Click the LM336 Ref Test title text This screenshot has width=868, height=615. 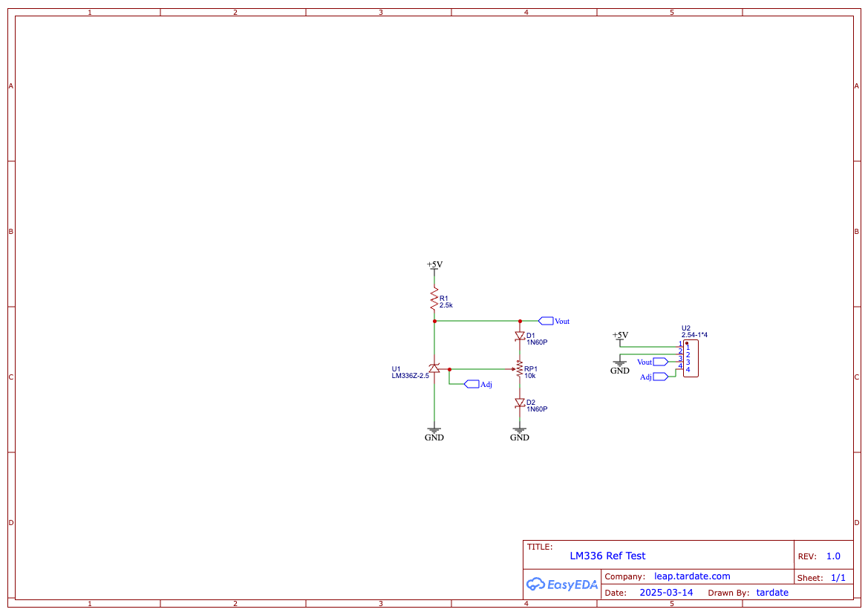click(607, 556)
